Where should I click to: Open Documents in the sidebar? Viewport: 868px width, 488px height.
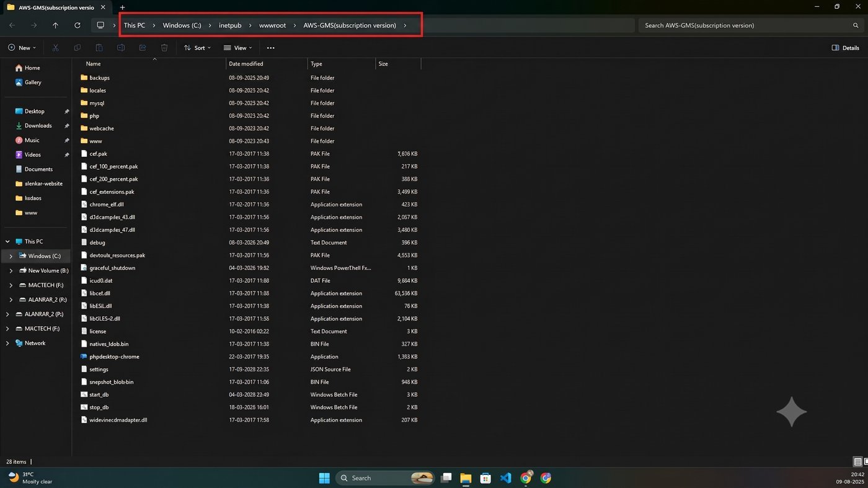(37, 169)
